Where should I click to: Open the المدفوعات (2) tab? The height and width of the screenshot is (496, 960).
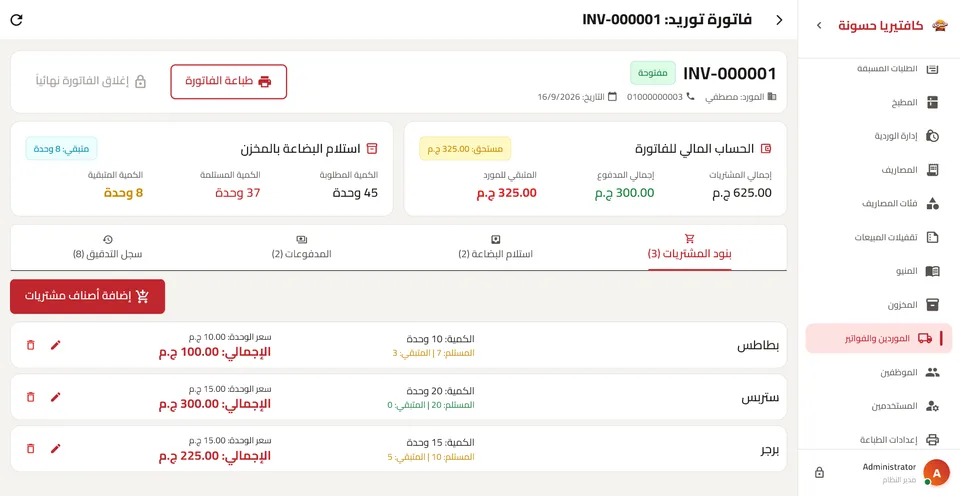(302, 247)
